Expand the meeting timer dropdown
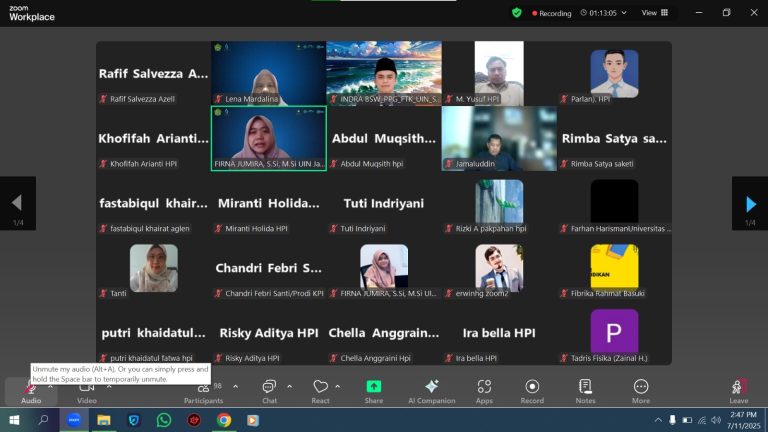Viewport: 768px width, 432px height. [626, 13]
